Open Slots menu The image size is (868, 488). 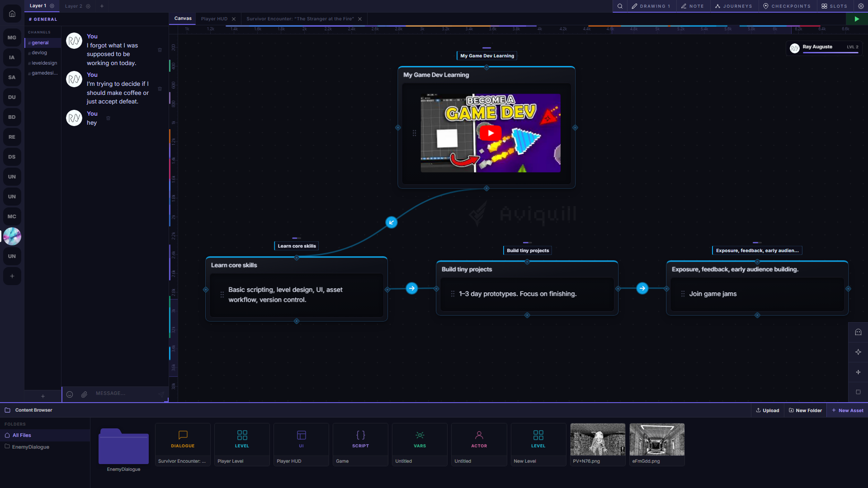(835, 6)
